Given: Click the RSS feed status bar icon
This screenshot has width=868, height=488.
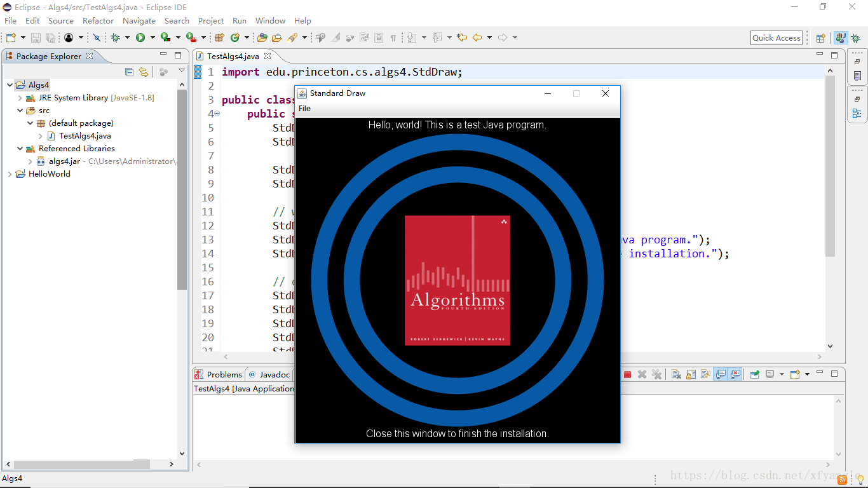Looking at the screenshot, I should 842,480.
